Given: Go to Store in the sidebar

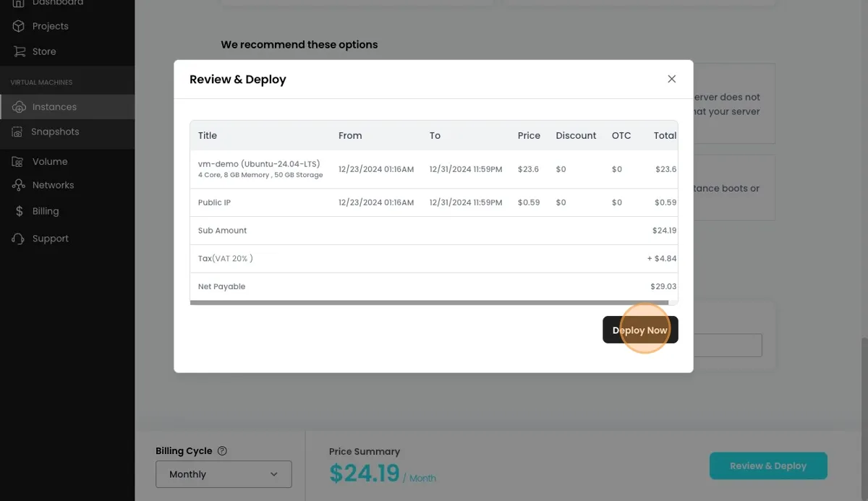Looking at the screenshot, I should pyautogui.click(x=44, y=51).
